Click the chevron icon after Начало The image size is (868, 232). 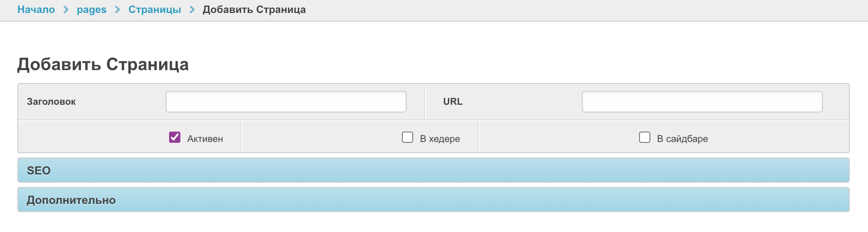(x=66, y=10)
